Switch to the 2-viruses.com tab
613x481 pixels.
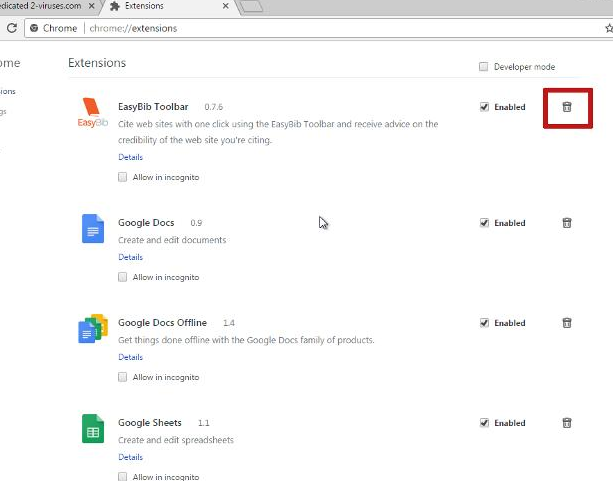pyautogui.click(x=45, y=6)
